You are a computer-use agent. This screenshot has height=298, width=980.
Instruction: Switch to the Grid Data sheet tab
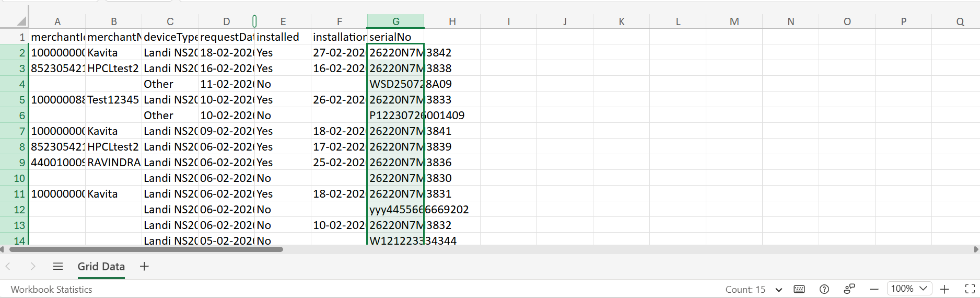click(x=101, y=267)
